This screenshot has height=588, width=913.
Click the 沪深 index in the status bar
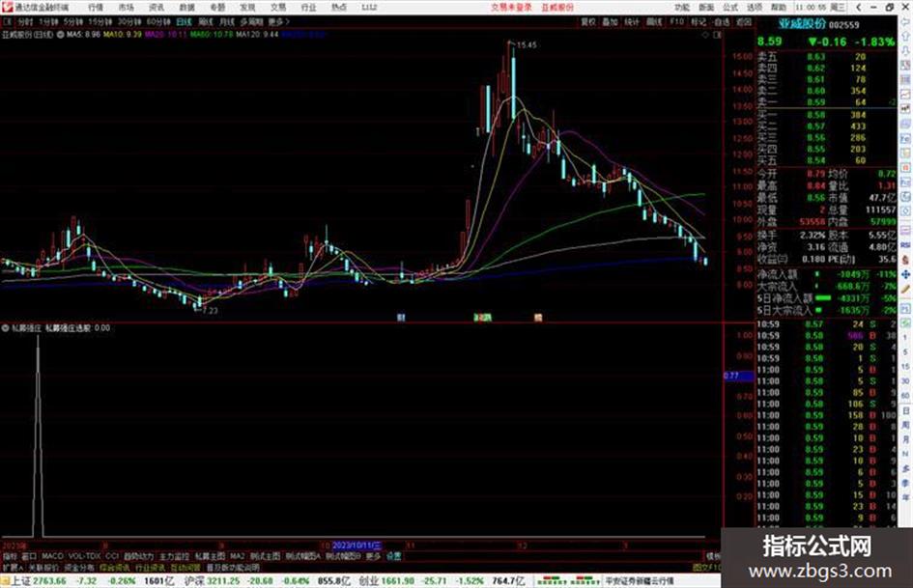point(194,581)
